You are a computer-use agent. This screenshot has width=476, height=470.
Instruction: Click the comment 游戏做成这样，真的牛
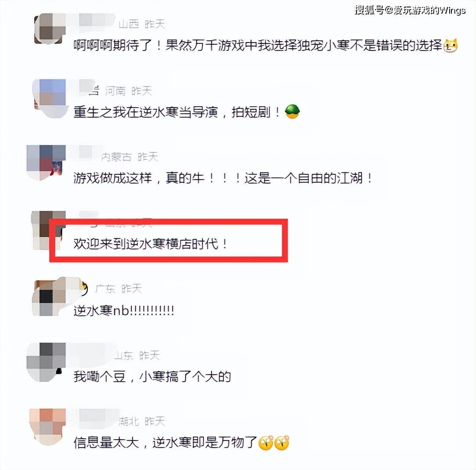point(223,178)
